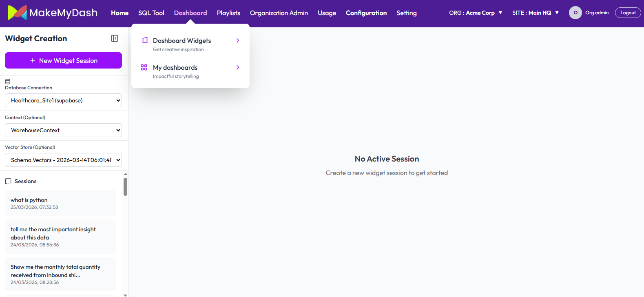The height and width of the screenshot is (297, 644).
Task: Click the Dashboard Widgets page icon
Action: [x=144, y=40]
